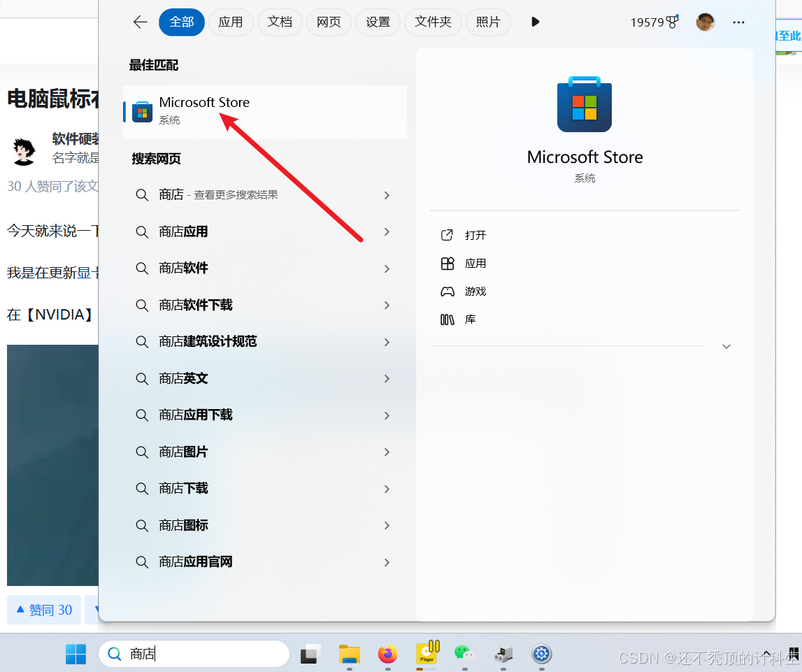The width and height of the screenshot is (802, 672).
Task: Click the search icon beside 商店图片
Action: click(x=142, y=452)
